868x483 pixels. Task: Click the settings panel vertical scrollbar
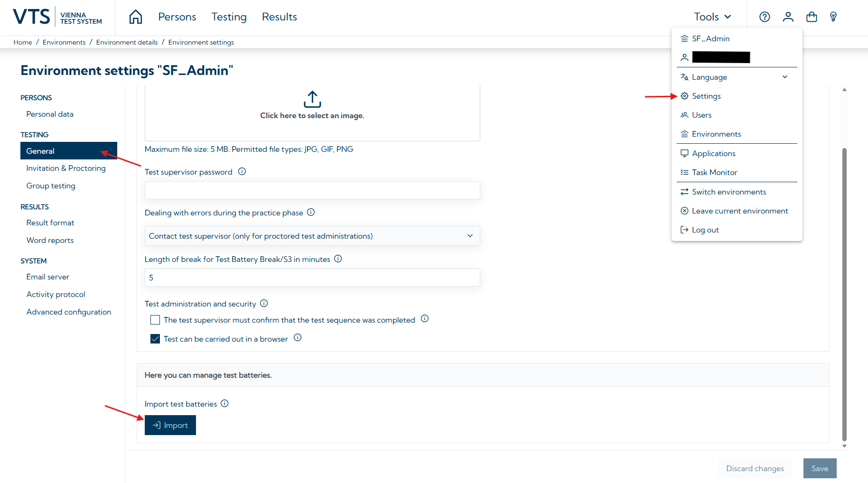[x=844, y=294]
